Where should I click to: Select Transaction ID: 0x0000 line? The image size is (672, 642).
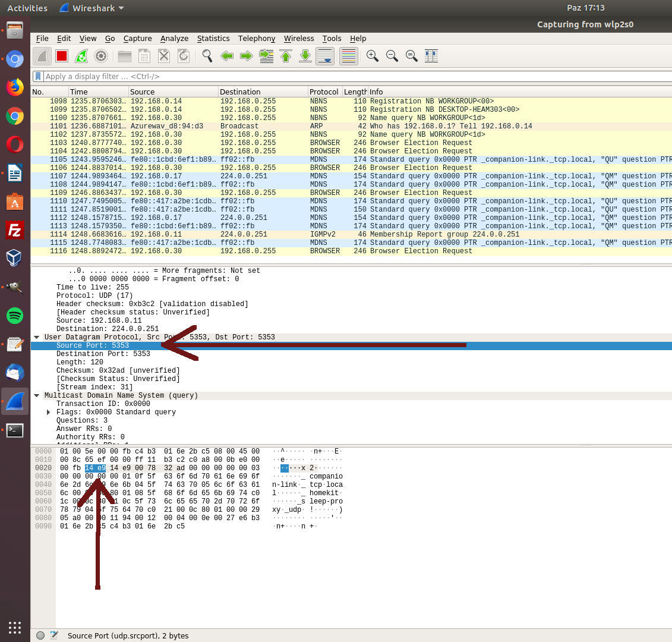[x=103, y=404]
